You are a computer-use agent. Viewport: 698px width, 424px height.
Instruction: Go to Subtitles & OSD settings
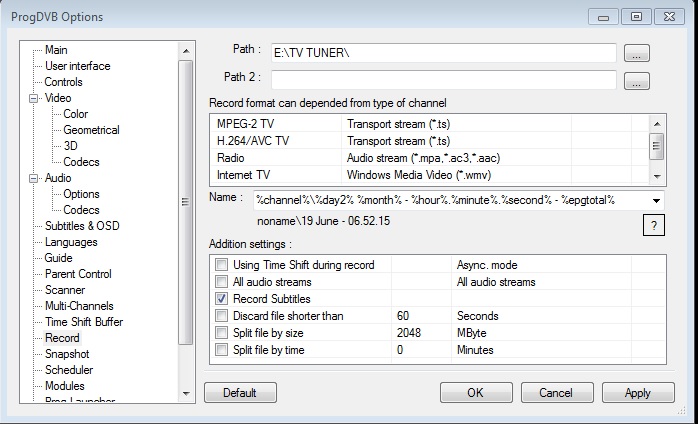(81, 226)
